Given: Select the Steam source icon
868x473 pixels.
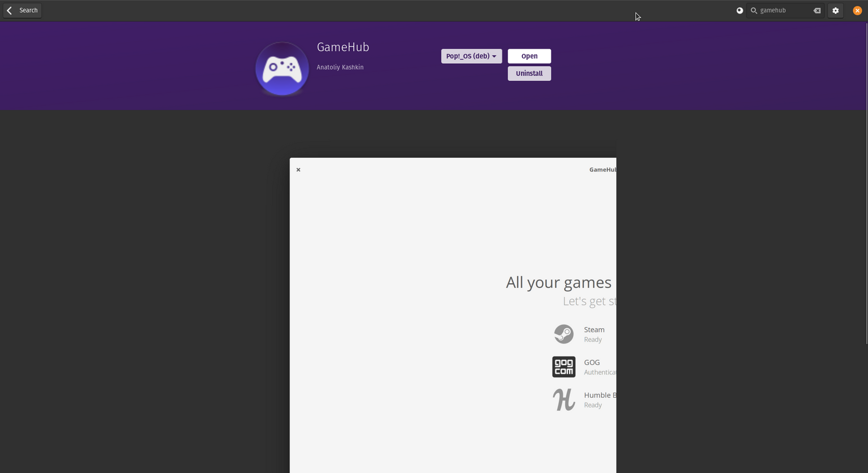Looking at the screenshot, I should tap(563, 334).
